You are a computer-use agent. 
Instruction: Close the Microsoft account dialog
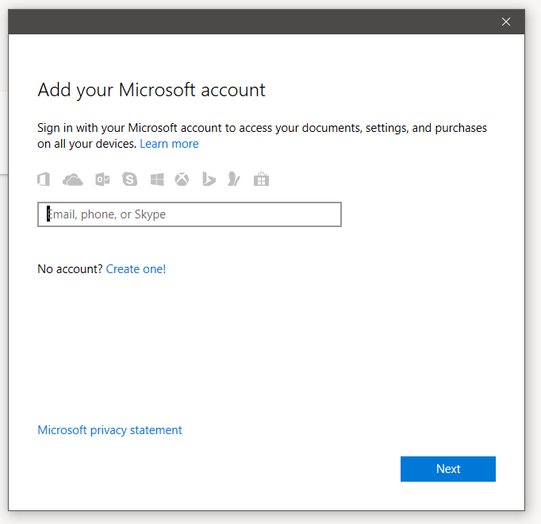[x=506, y=22]
